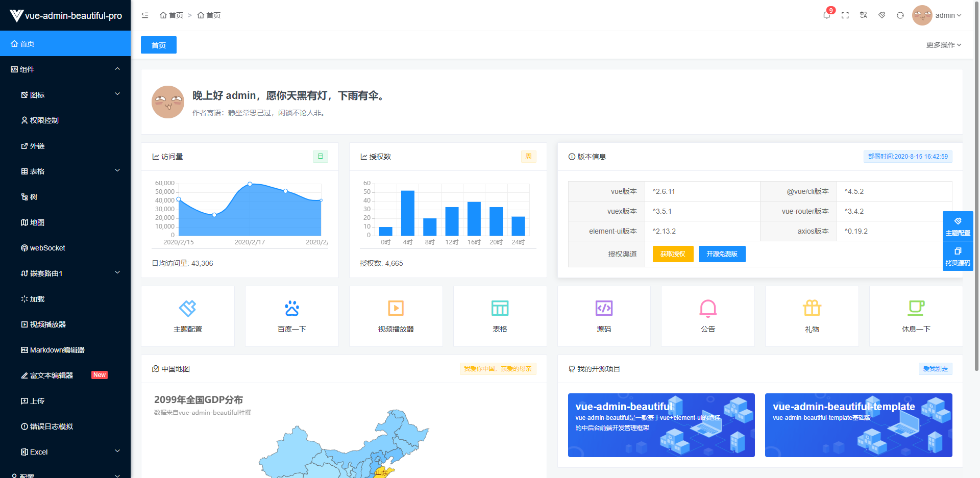
Task: Open the vue-admin-beautiful-template project banner
Action: tap(859, 425)
